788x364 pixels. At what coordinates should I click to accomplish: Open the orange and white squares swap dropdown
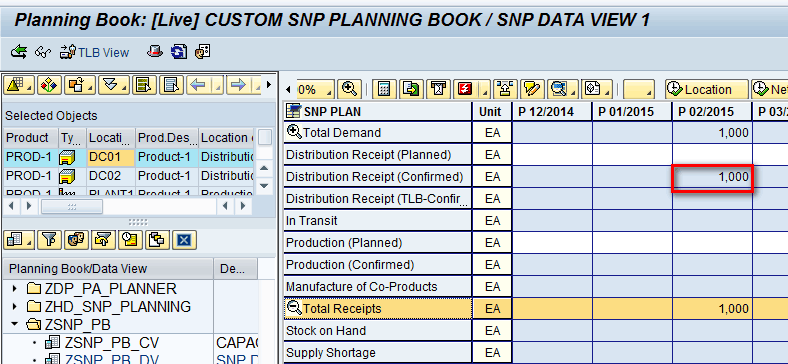[x=79, y=85]
